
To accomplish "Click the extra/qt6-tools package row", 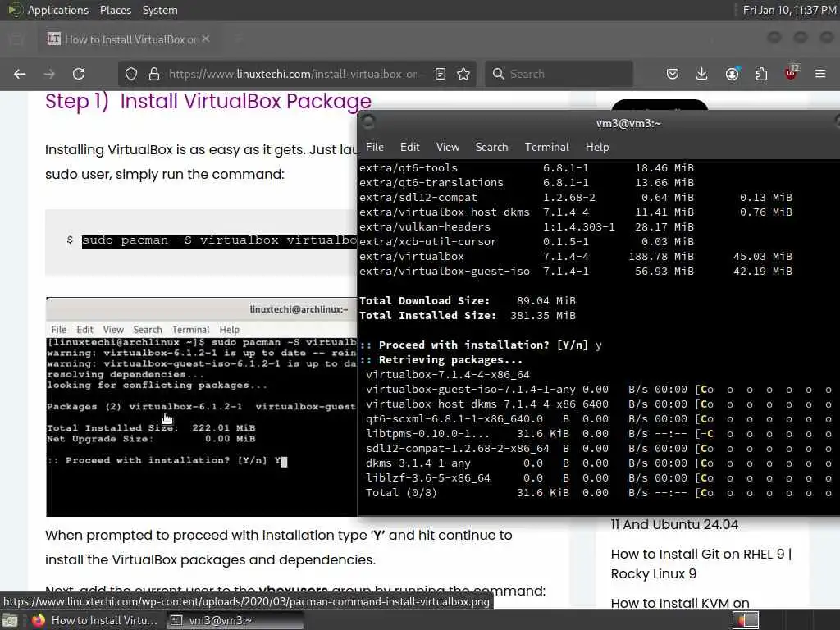I will click(x=526, y=167).
